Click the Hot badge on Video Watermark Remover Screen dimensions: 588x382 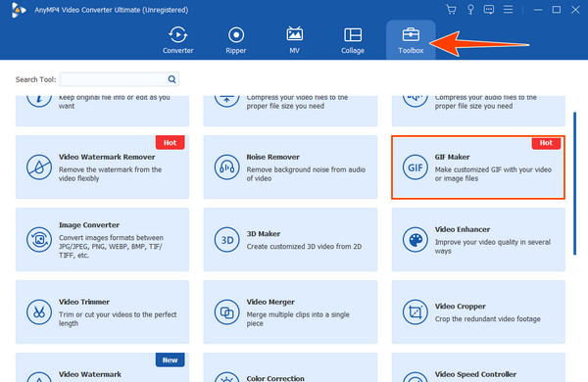click(170, 142)
